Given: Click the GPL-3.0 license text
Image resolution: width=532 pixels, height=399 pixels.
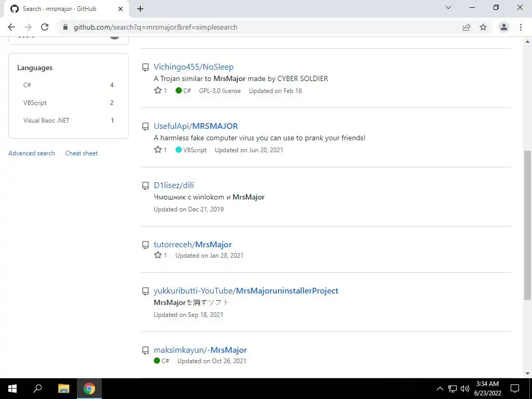Looking at the screenshot, I should point(220,91).
